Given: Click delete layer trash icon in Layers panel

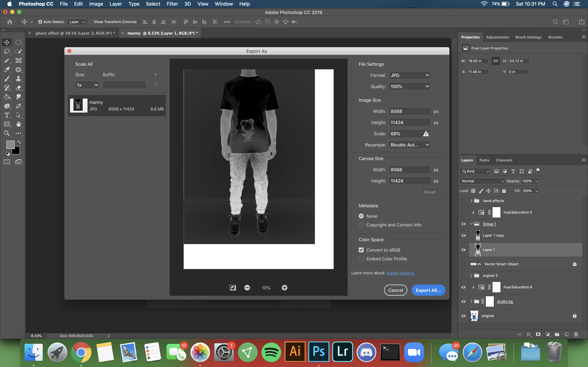Looking at the screenshot, I should tap(576, 334).
